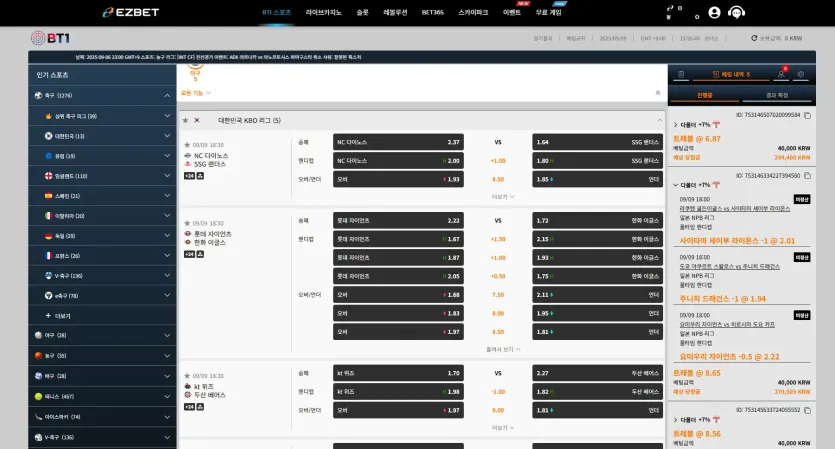
Task: Refresh the balance with the reload icon
Action: coord(754,38)
